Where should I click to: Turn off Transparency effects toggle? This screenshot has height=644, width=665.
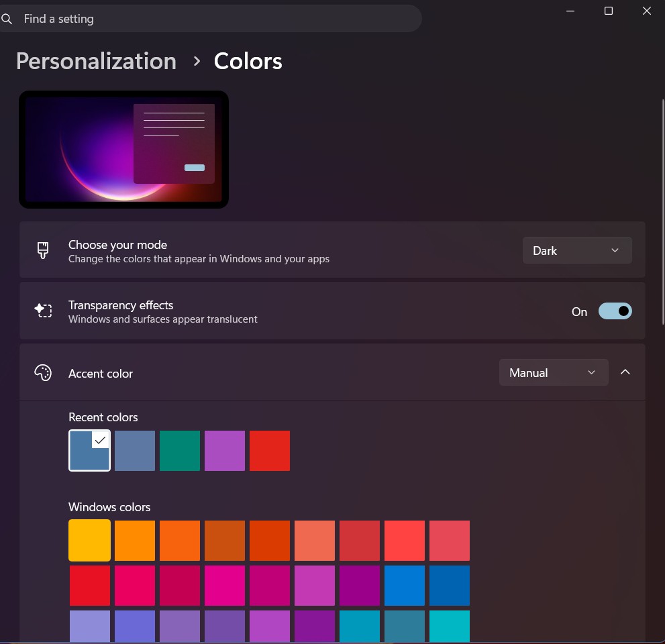[615, 311]
